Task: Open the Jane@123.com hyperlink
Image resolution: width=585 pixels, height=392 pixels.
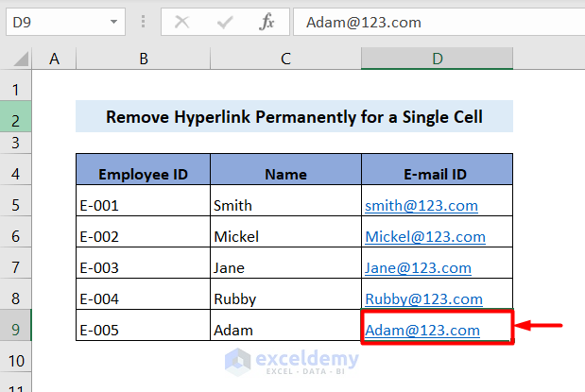Action: click(x=418, y=268)
